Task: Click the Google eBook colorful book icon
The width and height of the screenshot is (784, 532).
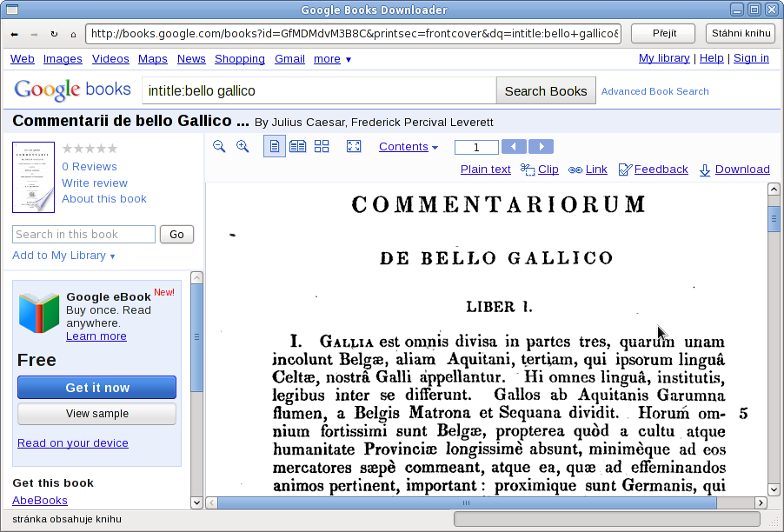Action: tap(39, 314)
